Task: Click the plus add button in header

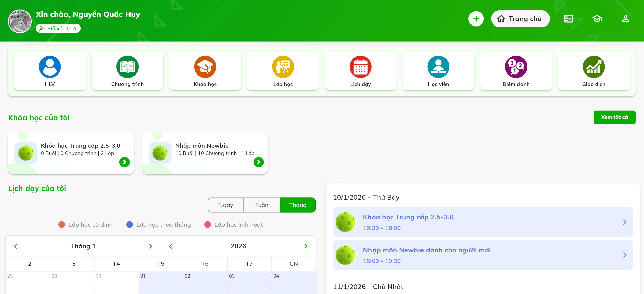Action: click(x=476, y=19)
